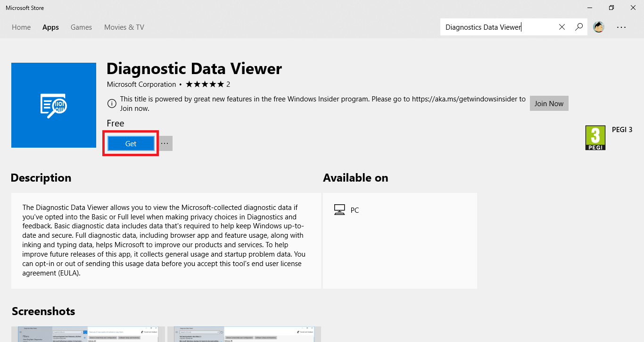The image size is (644, 342).
Task: Open the Home tab
Action: coord(21,27)
